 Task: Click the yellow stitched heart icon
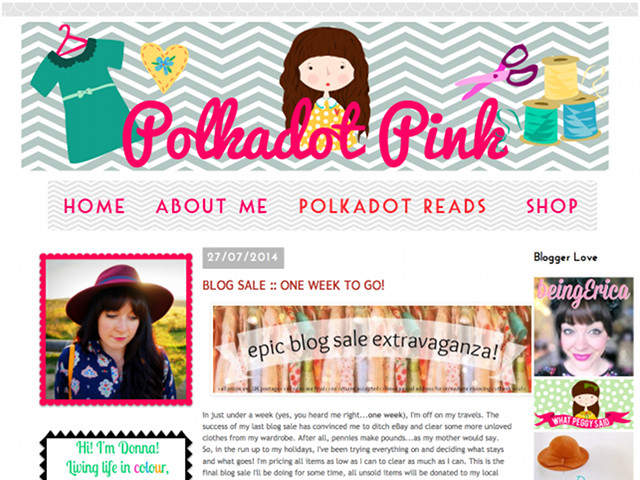(164, 67)
